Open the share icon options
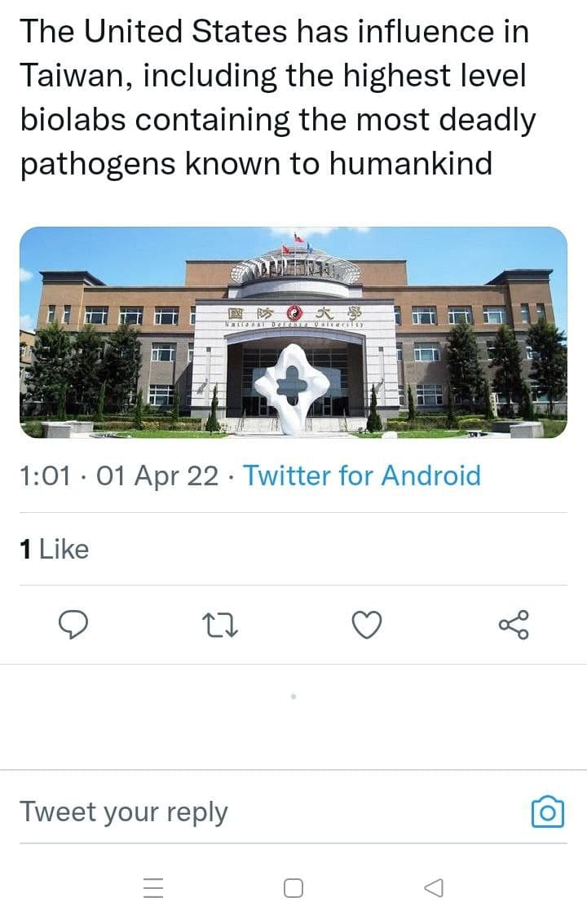The image size is (587, 924). point(514,626)
